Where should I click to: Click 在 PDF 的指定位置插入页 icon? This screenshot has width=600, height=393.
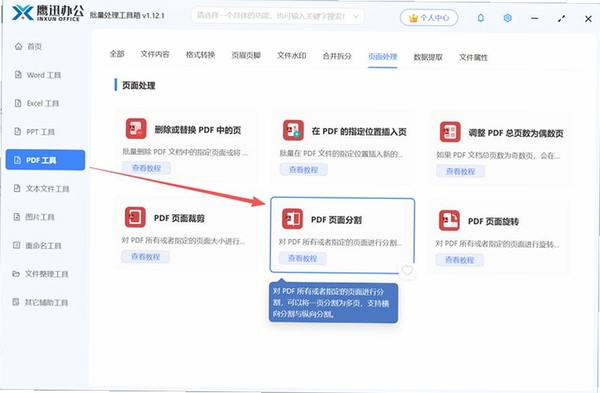(293, 130)
